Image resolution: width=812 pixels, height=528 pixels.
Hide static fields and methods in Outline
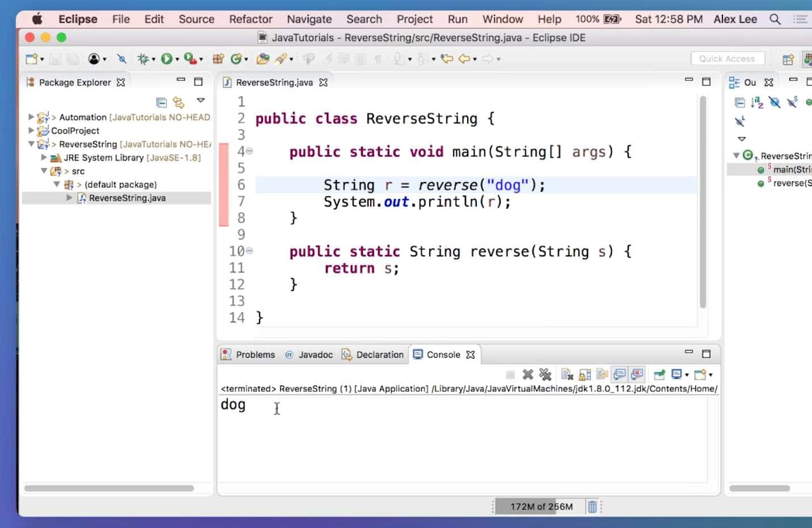click(x=792, y=102)
